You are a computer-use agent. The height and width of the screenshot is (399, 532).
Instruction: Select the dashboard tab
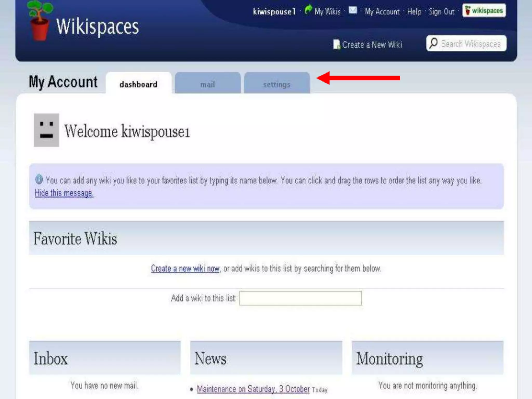click(138, 84)
